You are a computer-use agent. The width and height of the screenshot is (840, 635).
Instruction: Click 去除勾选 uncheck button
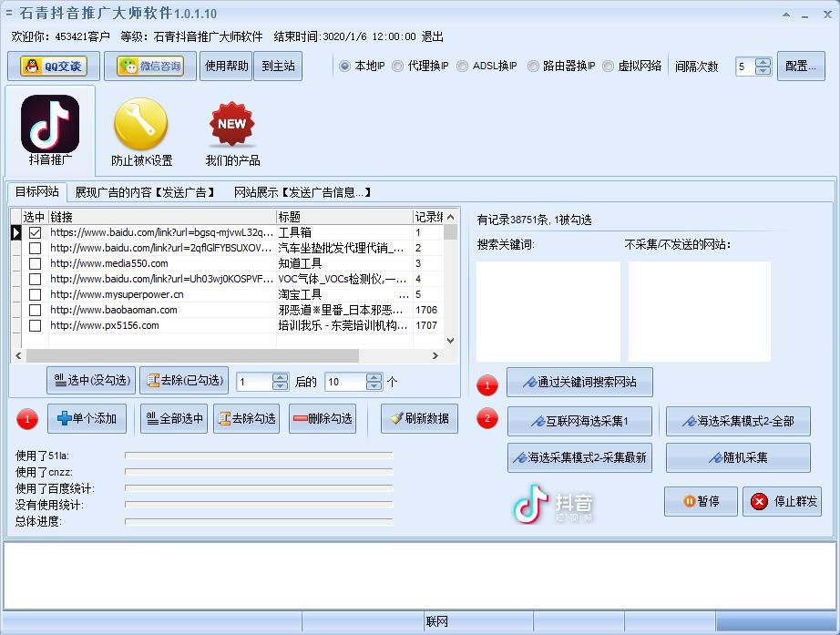click(x=246, y=418)
